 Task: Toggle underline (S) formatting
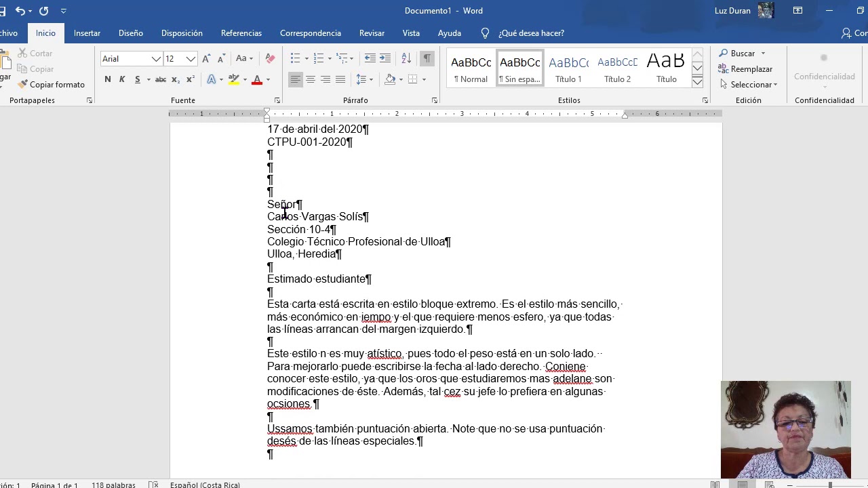pos(137,79)
